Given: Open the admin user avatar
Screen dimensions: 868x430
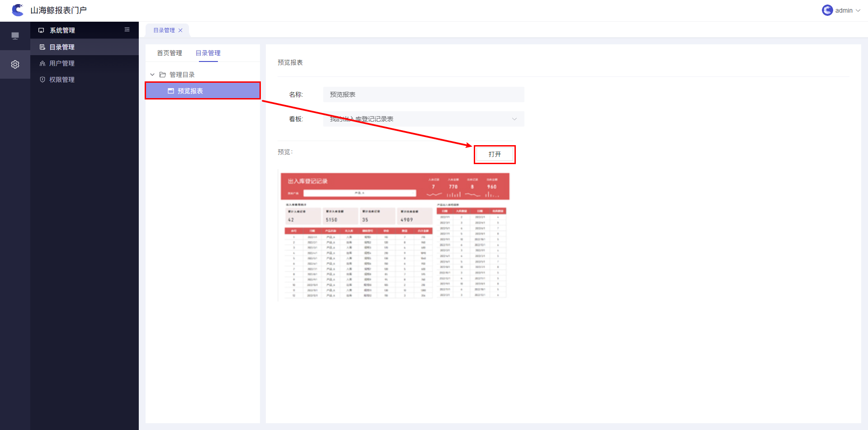Looking at the screenshot, I should click(827, 10).
